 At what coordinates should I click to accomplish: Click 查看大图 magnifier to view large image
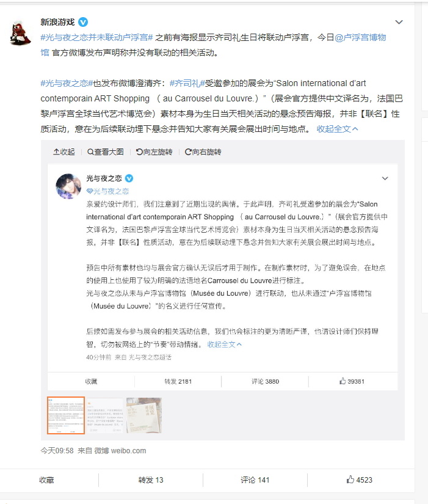(x=106, y=152)
